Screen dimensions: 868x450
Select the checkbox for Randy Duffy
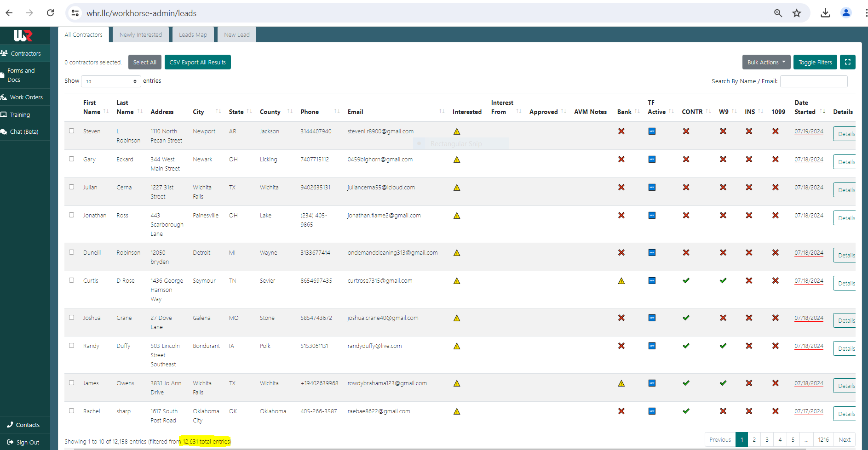pos(71,345)
